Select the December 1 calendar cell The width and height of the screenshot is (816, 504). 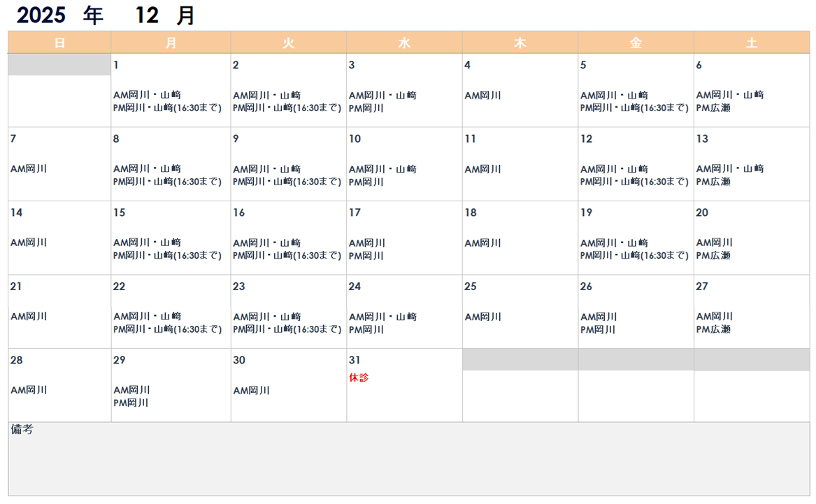[171, 91]
